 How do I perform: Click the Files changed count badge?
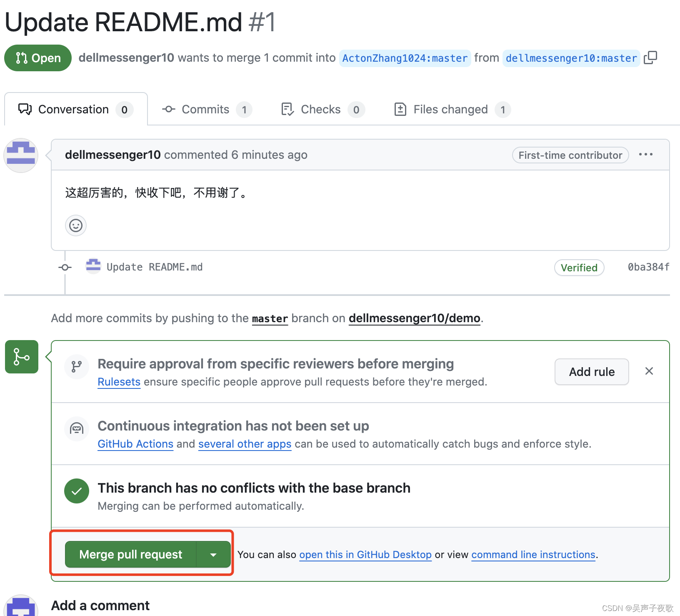click(x=503, y=110)
